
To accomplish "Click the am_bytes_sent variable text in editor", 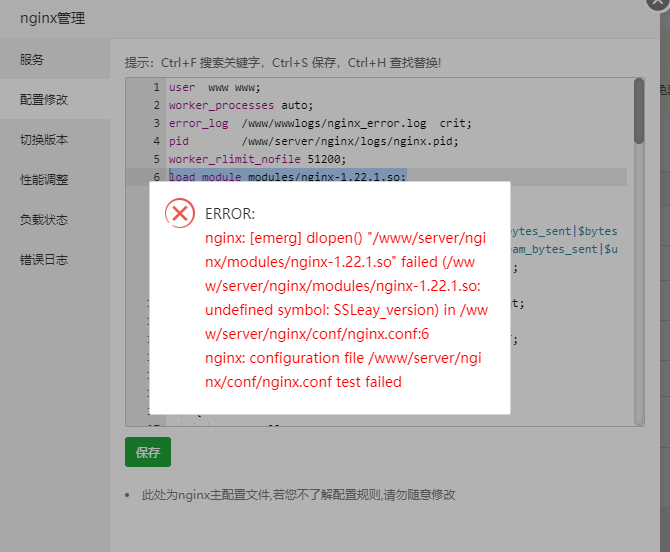I will click(x=555, y=249).
